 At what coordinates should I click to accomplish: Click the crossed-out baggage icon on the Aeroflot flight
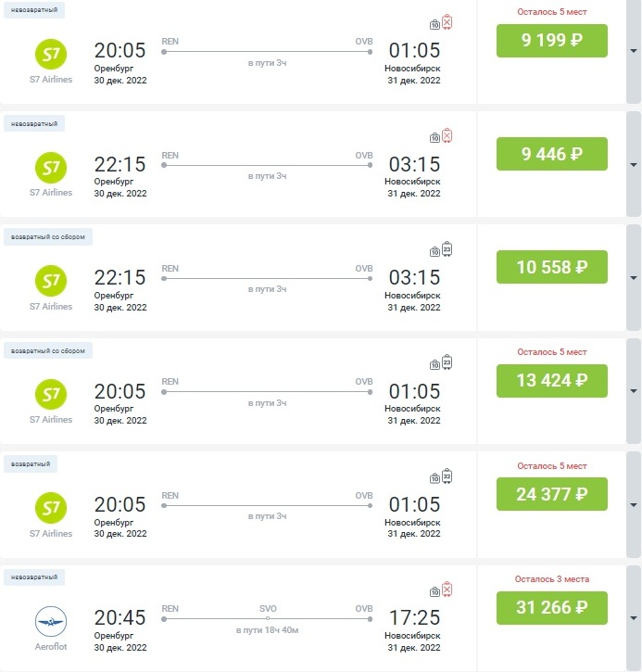click(447, 590)
